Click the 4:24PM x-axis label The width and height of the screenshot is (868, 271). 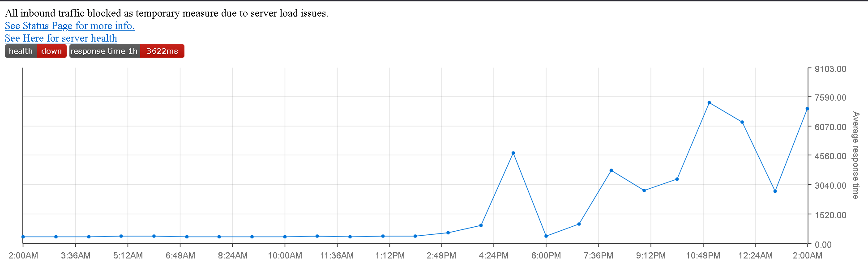pyautogui.click(x=494, y=256)
